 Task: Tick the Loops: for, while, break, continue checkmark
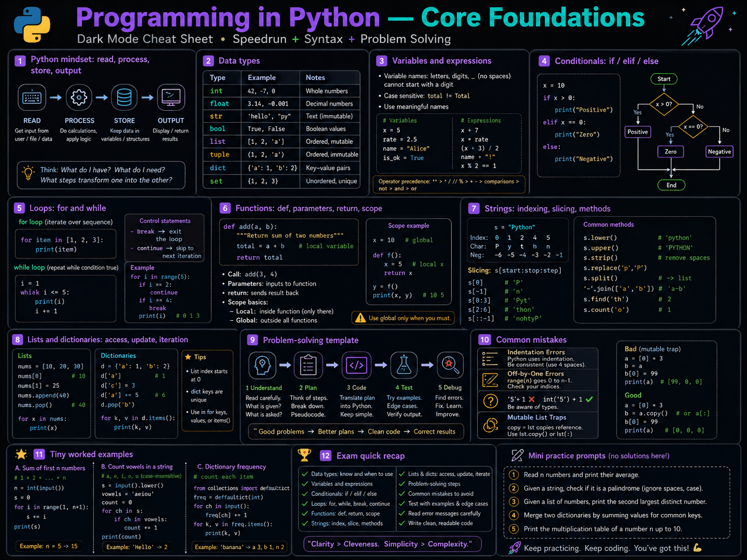(305, 504)
